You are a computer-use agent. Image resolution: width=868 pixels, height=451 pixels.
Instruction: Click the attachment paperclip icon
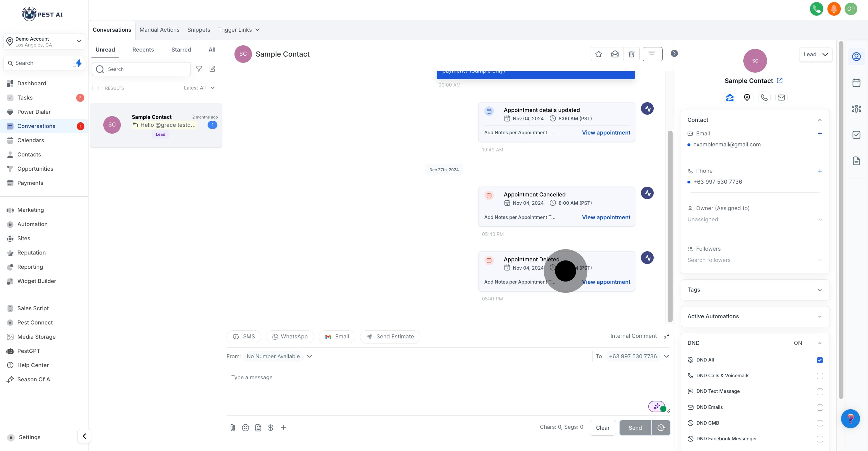232,428
